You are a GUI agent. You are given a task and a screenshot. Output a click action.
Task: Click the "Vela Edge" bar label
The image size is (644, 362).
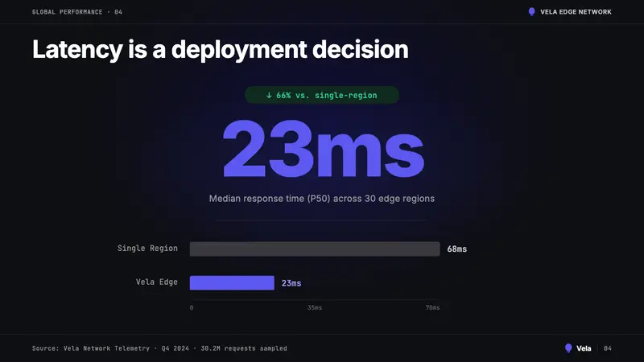(157, 282)
